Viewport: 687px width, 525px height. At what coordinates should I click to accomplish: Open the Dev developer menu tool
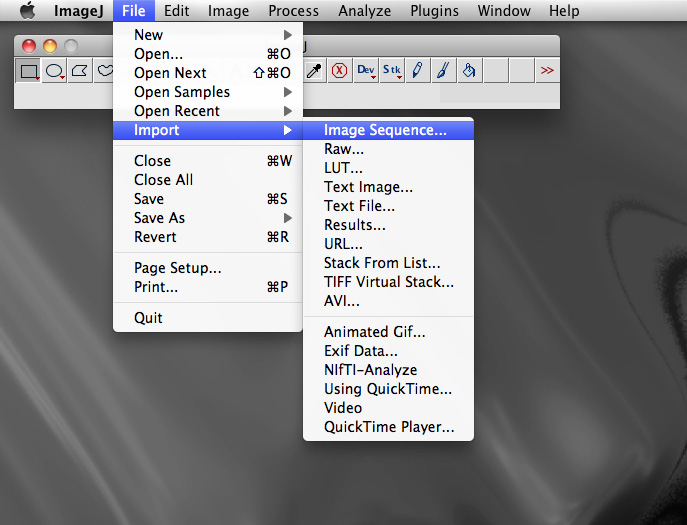click(x=365, y=71)
